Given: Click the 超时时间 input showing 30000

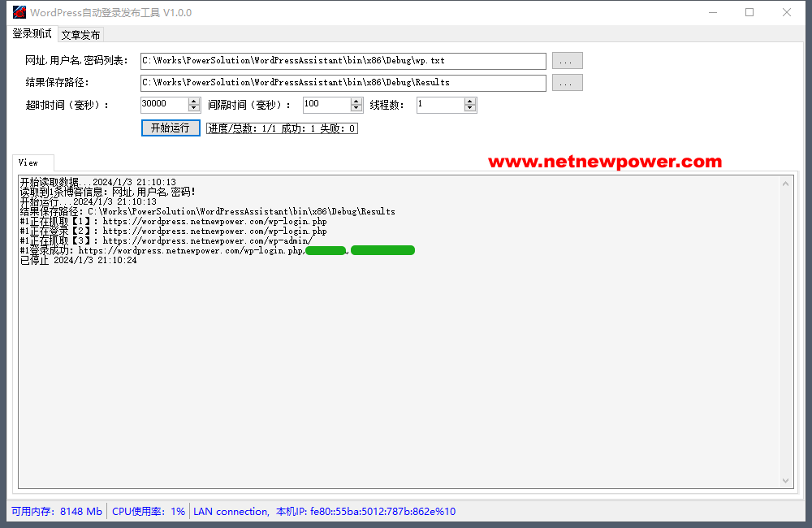Looking at the screenshot, I should click(163, 105).
